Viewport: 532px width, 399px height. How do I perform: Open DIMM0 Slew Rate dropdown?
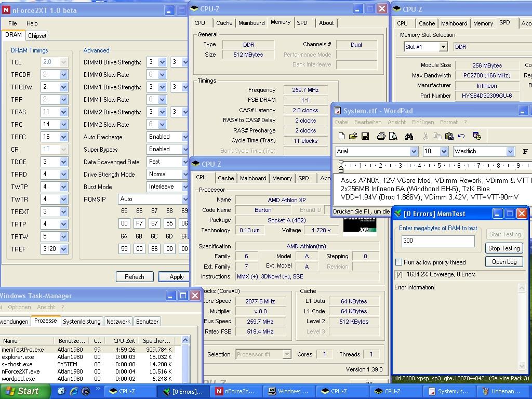click(x=162, y=75)
